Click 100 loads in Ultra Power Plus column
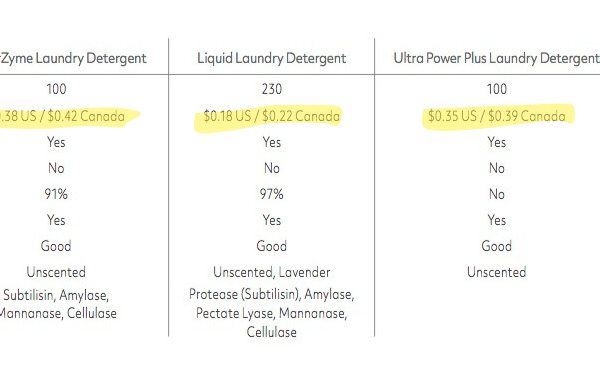Image resolution: width=600 pixels, height=365 pixels. pyautogui.click(x=497, y=89)
